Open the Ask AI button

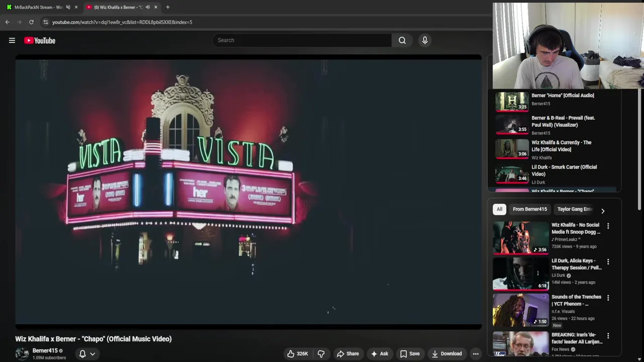(379, 354)
